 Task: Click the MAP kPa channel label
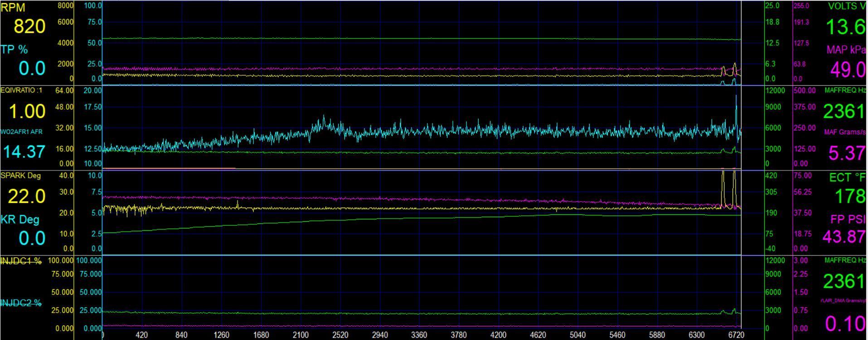click(846, 50)
